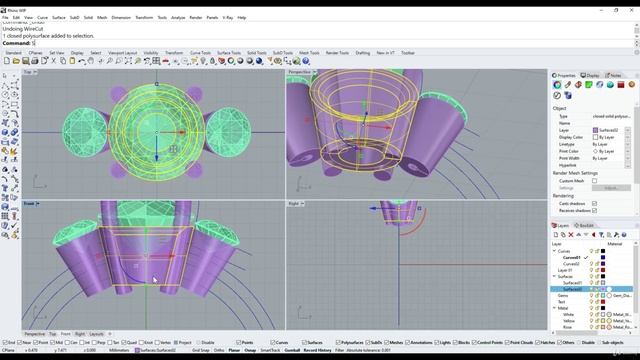The width and height of the screenshot is (640, 360).
Task: Switch to the Solid Tools toolbar tab
Action: coord(257,53)
